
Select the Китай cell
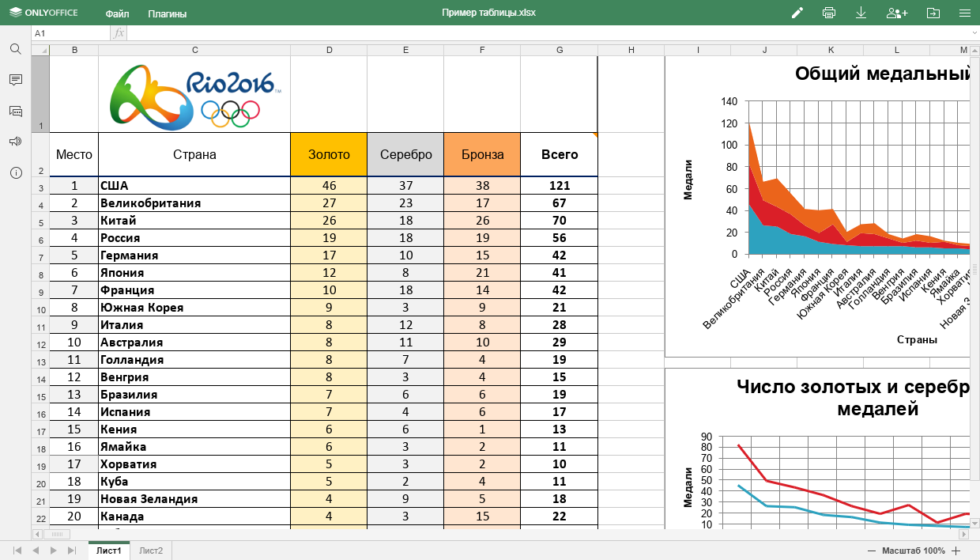pos(194,221)
